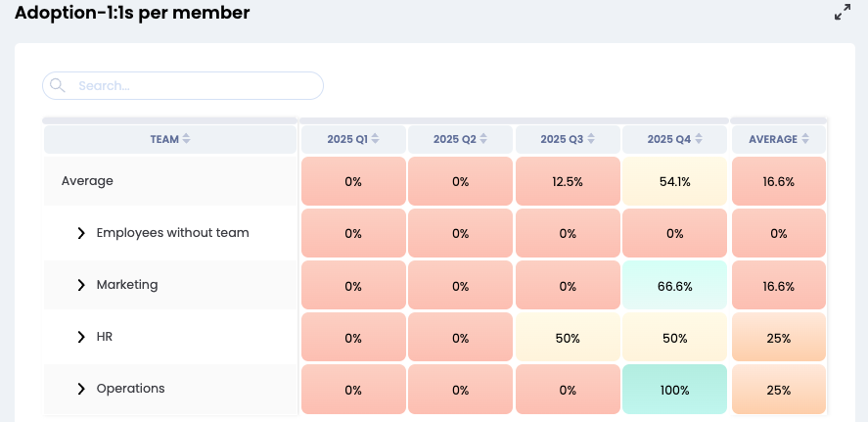The height and width of the screenshot is (422, 868).
Task: Sort by the 2025 Q1 column arrows
Action: click(x=375, y=140)
